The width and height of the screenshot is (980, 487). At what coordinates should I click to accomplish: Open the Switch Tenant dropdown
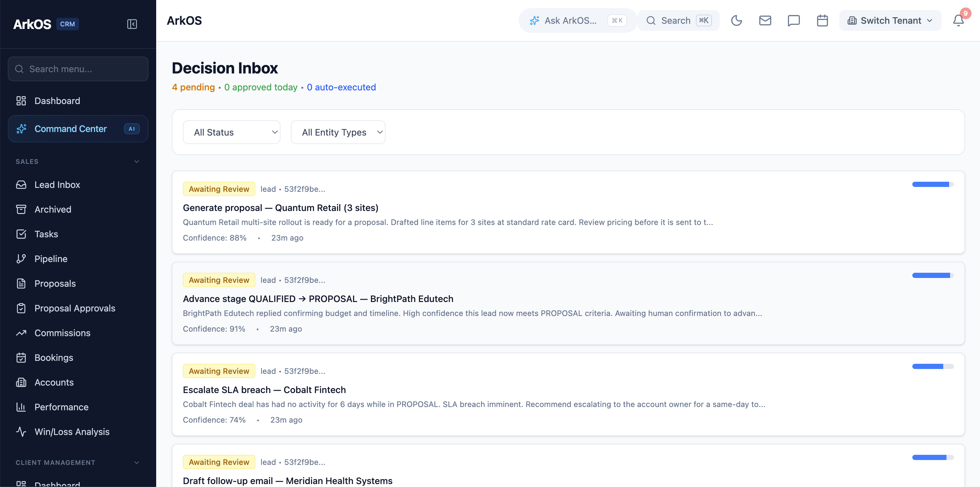[890, 20]
